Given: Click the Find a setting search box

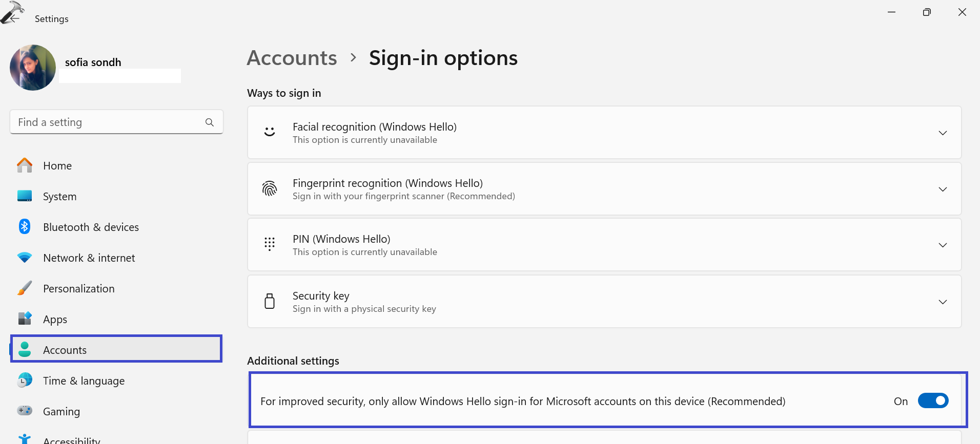Looking at the screenshot, I should (x=108, y=122).
